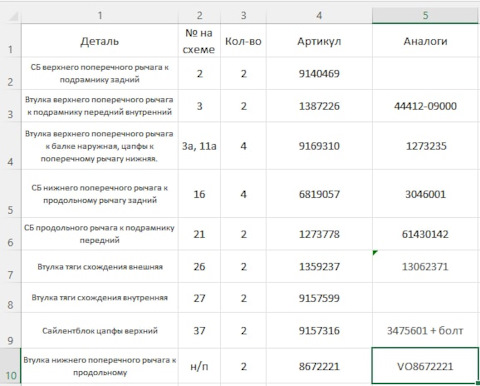Select scheme number cell 21
The width and height of the screenshot is (480, 386).
coord(199,234)
